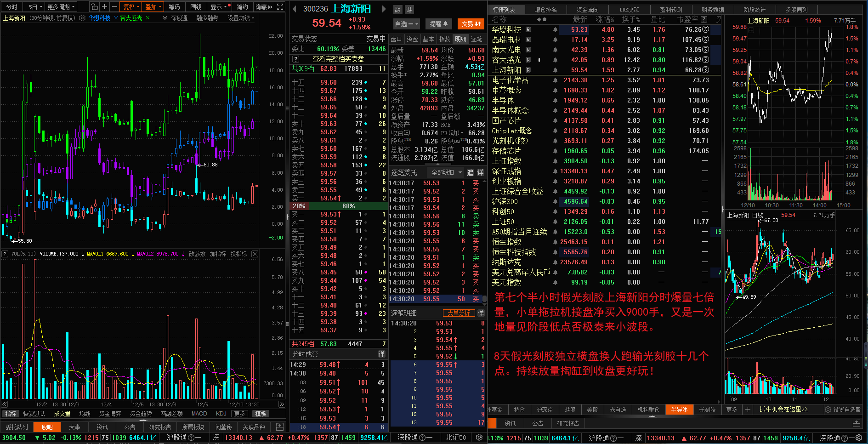The height and width of the screenshot is (444, 868).
Task: Zoom in chart with plus icon
Action: (104, 7)
